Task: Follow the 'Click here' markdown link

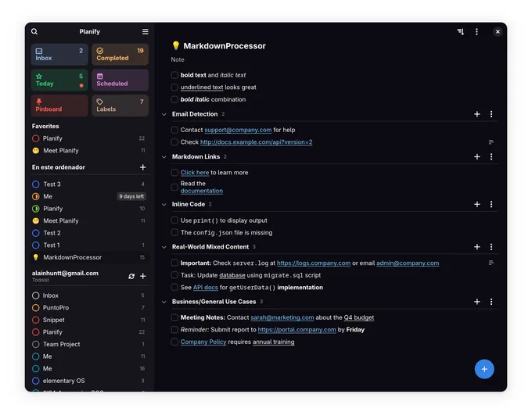Action: pyautogui.click(x=195, y=173)
